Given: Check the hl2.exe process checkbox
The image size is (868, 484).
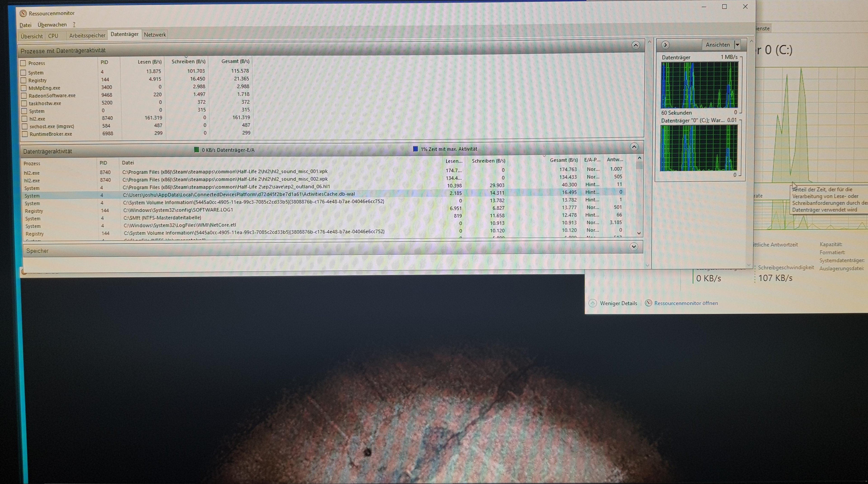Looking at the screenshot, I should 24,119.
